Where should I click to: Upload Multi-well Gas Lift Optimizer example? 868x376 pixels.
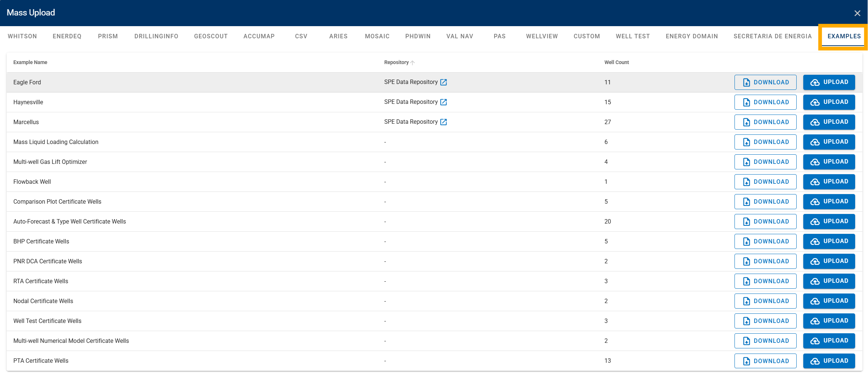pyautogui.click(x=829, y=162)
